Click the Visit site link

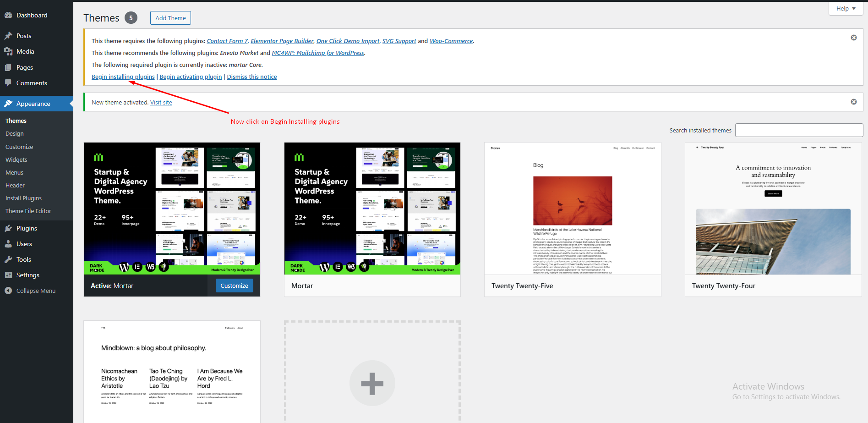point(161,102)
